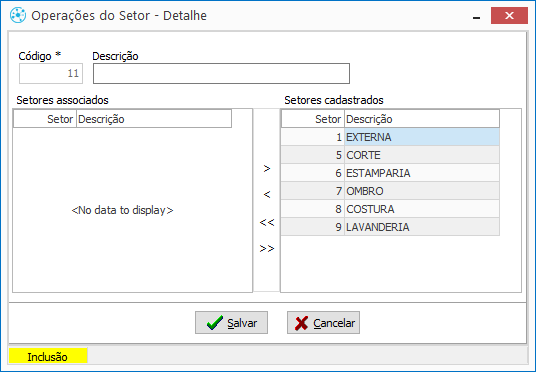Remove selected sector with the < arrow
The width and height of the screenshot is (536, 372).
click(267, 195)
